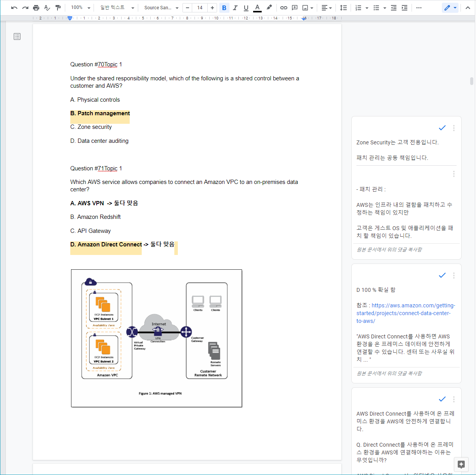
Task: Click the 'D. Data center auditing' option
Action: [x=99, y=141]
